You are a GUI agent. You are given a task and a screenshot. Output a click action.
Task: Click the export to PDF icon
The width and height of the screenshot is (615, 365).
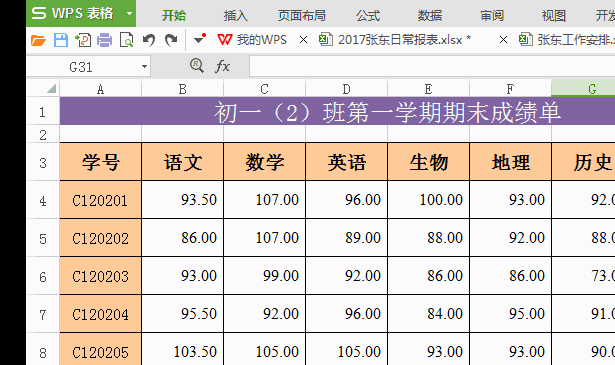click(83, 40)
